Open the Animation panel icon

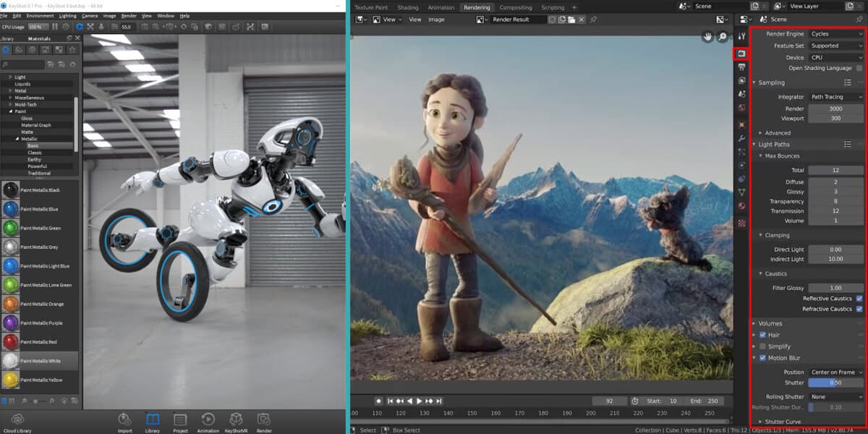[x=208, y=420]
